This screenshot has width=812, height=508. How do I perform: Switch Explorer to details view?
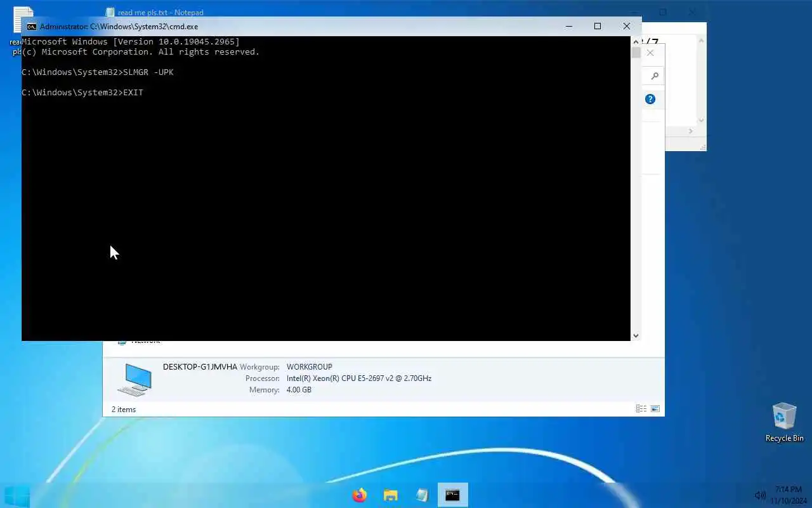click(641, 409)
